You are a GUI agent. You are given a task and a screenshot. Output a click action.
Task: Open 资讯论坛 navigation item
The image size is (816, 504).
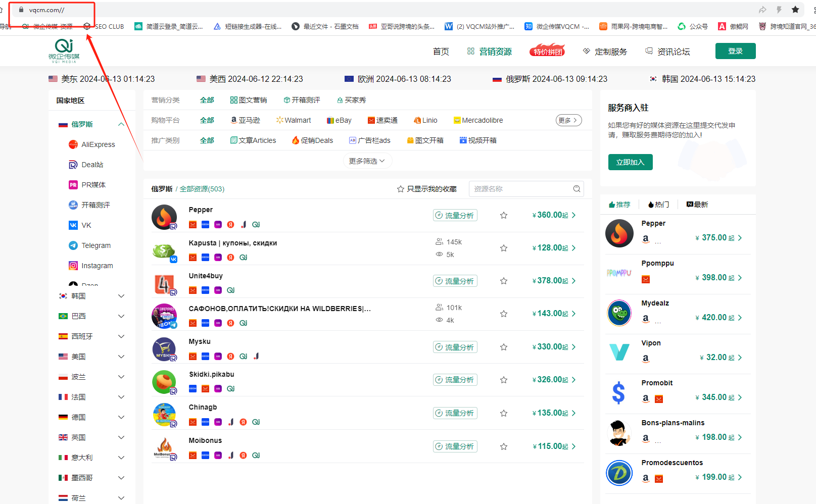coord(667,52)
